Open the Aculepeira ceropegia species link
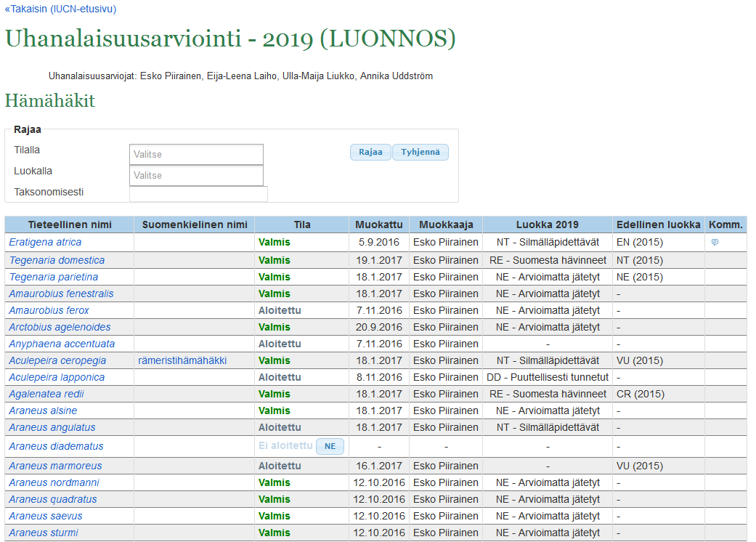The height and width of the screenshot is (542, 756). (x=57, y=360)
